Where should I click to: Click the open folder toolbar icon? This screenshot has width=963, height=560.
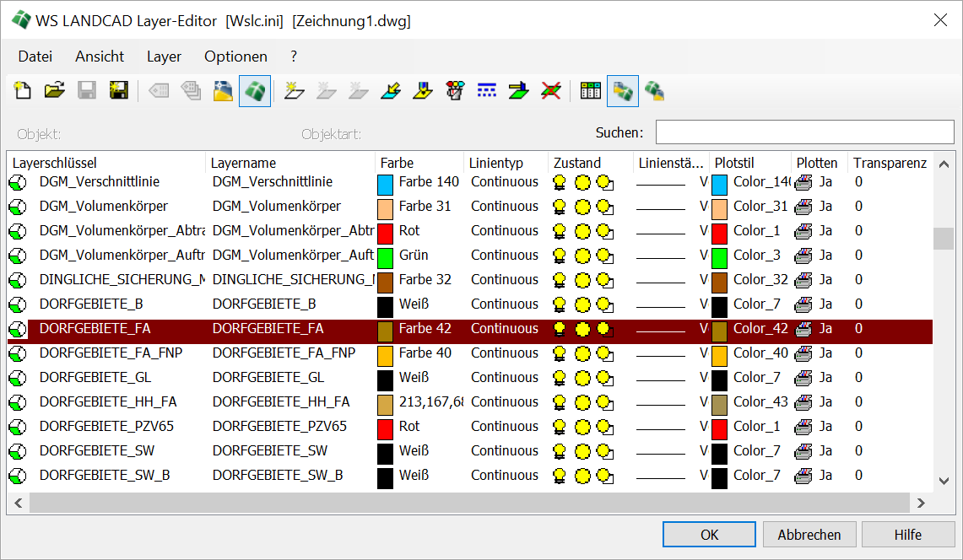coord(55,91)
